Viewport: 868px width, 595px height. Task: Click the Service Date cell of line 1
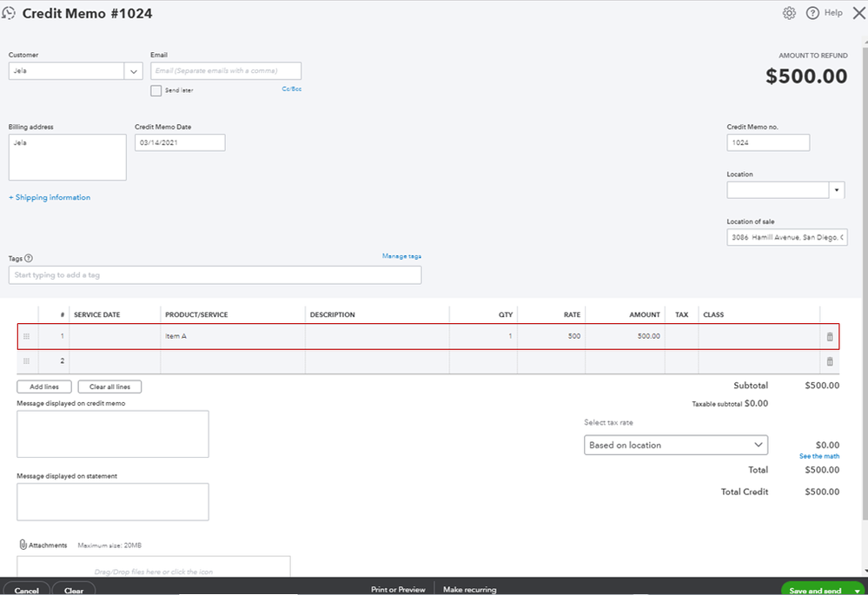[116, 336]
